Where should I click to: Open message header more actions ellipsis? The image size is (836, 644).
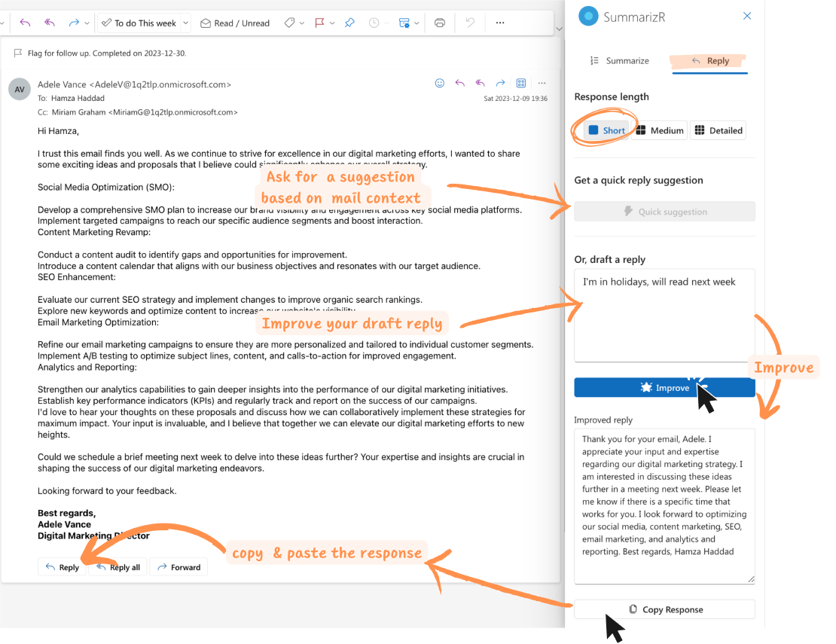tap(542, 83)
